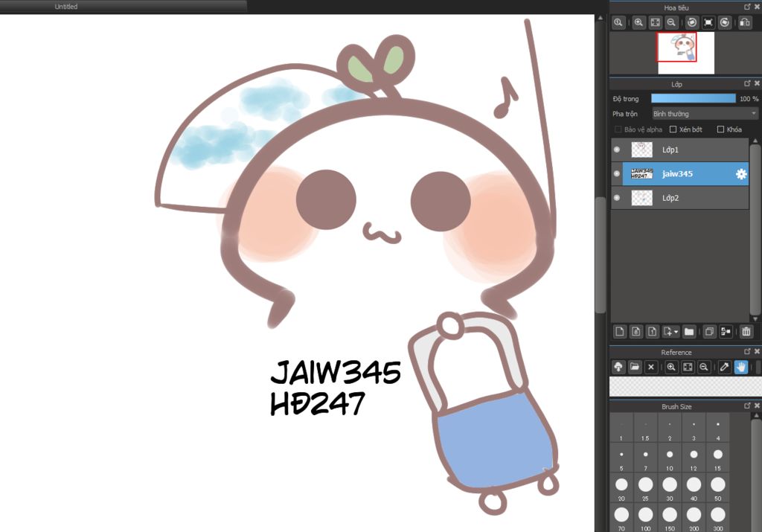This screenshot has height=532, width=762.
Task: Zoom in on the Reference panel
Action: (671, 368)
